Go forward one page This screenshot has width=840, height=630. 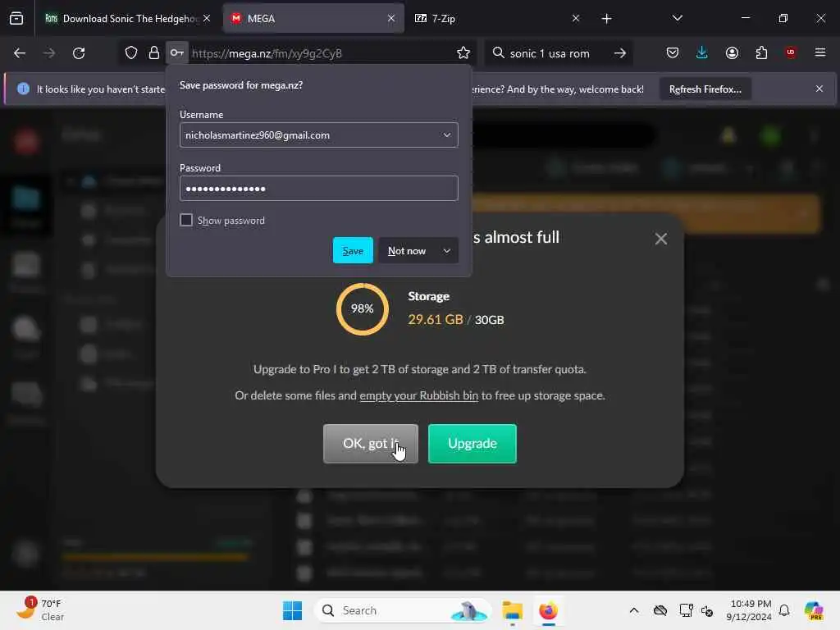(49, 53)
